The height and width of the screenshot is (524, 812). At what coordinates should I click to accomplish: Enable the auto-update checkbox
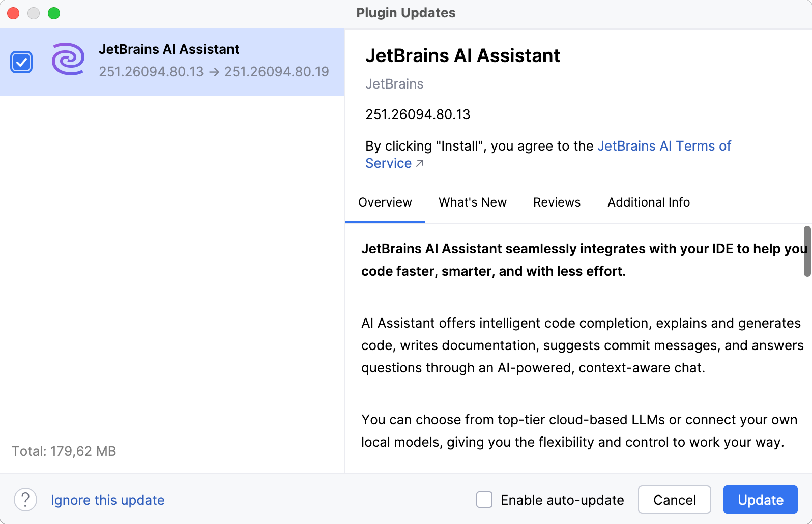(484, 500)
